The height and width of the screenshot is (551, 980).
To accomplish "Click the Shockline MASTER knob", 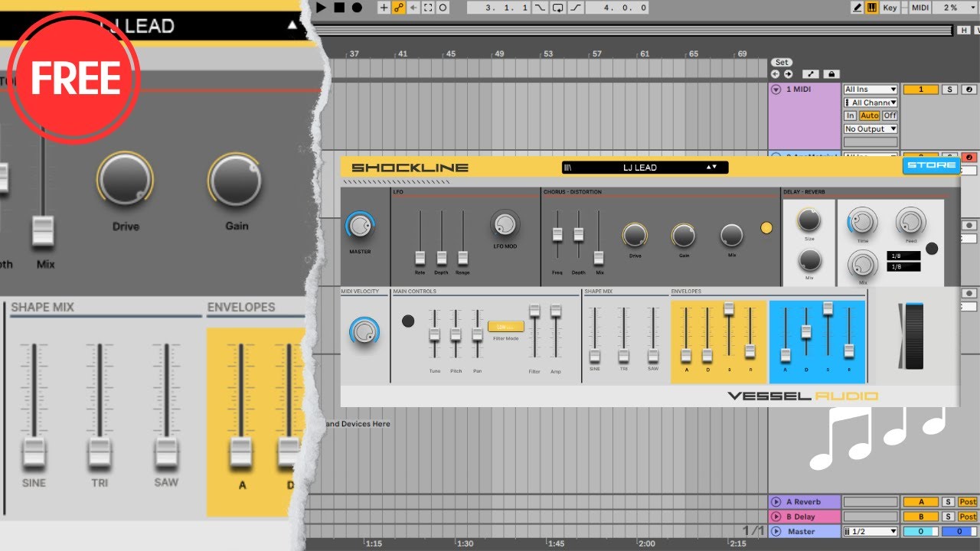I will [360, 225].
